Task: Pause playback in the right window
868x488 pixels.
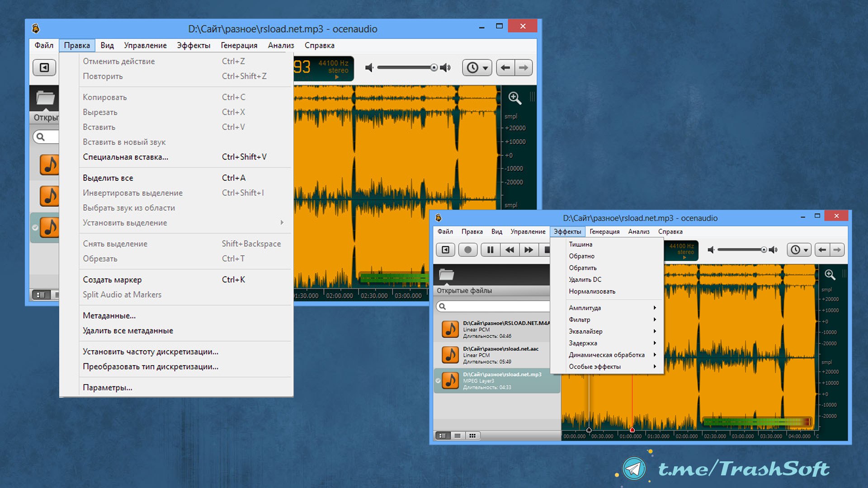Action: pos(490,250)
